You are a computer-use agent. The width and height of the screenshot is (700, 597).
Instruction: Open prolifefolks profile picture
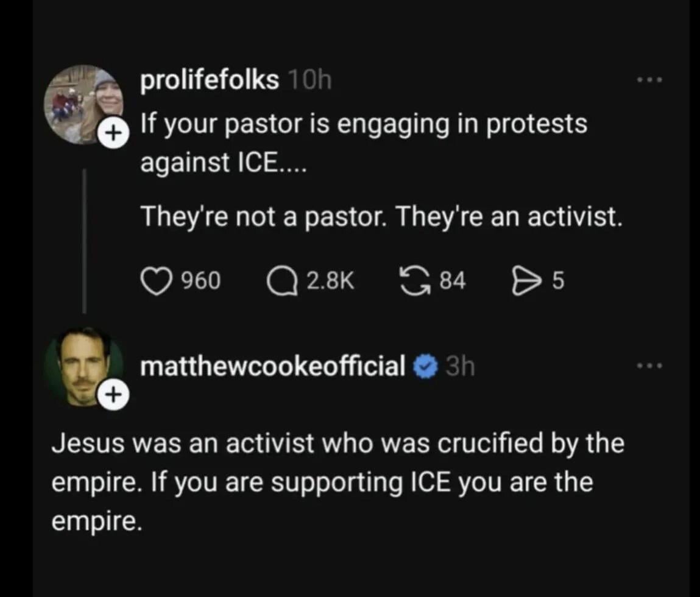point(82,102)
